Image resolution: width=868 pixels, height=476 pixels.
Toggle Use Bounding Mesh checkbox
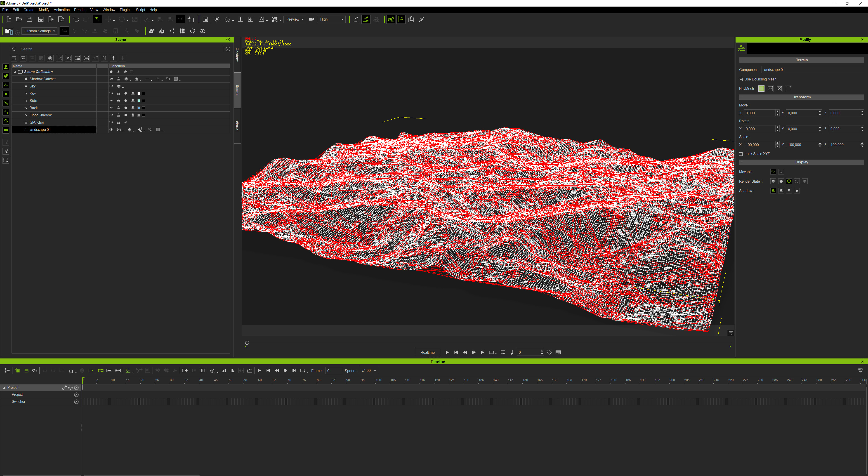click(741, 79)
